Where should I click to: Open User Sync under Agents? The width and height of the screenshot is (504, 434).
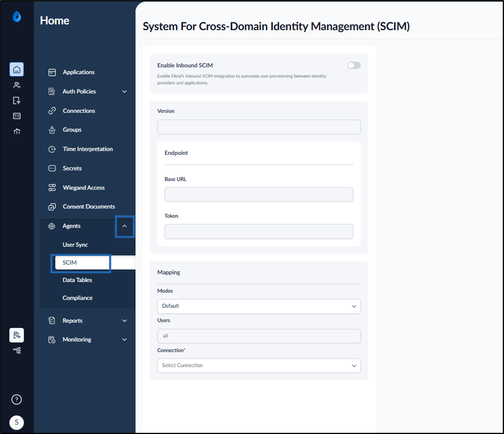point(75,245)
